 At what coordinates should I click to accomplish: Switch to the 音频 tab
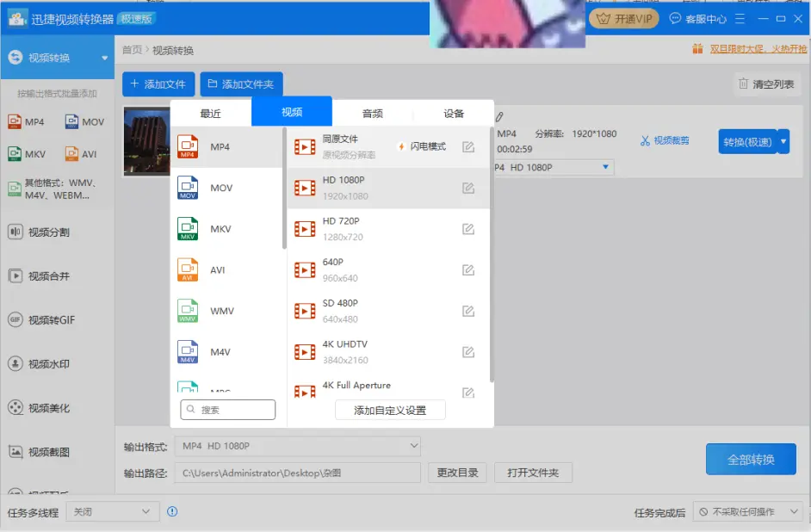coord(373,114)
